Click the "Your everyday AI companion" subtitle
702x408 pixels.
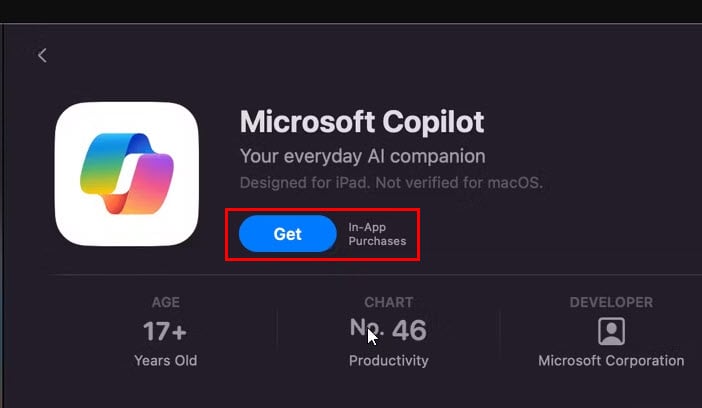[x=363, y=156]
